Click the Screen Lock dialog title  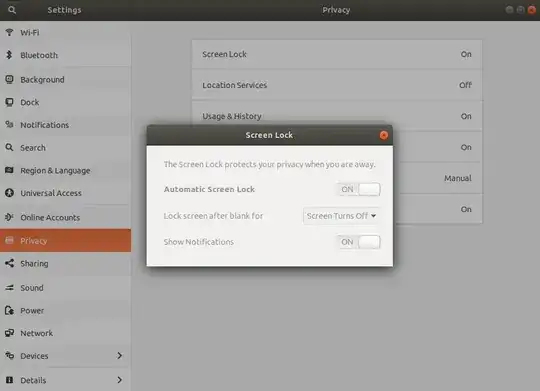269,135
